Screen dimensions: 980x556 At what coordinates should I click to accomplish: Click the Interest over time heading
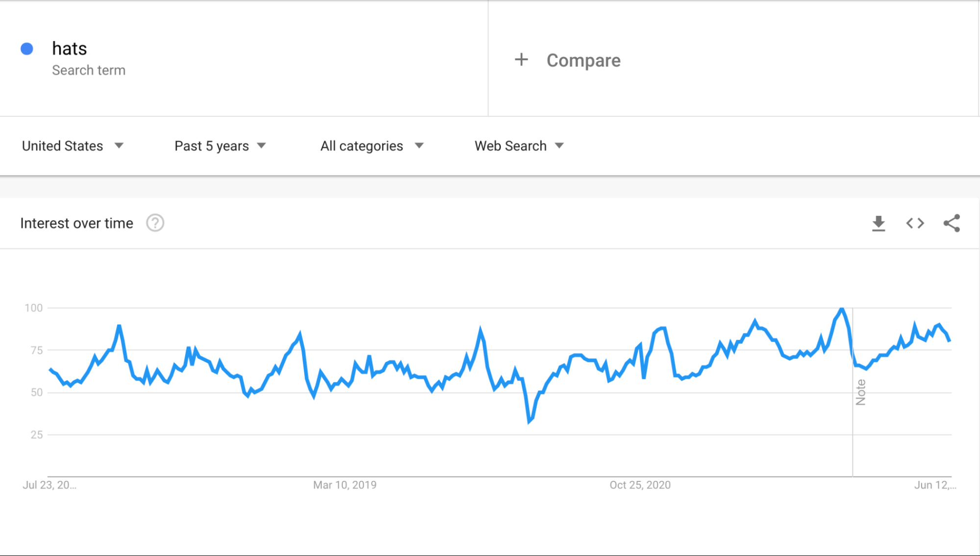[76, 223]
